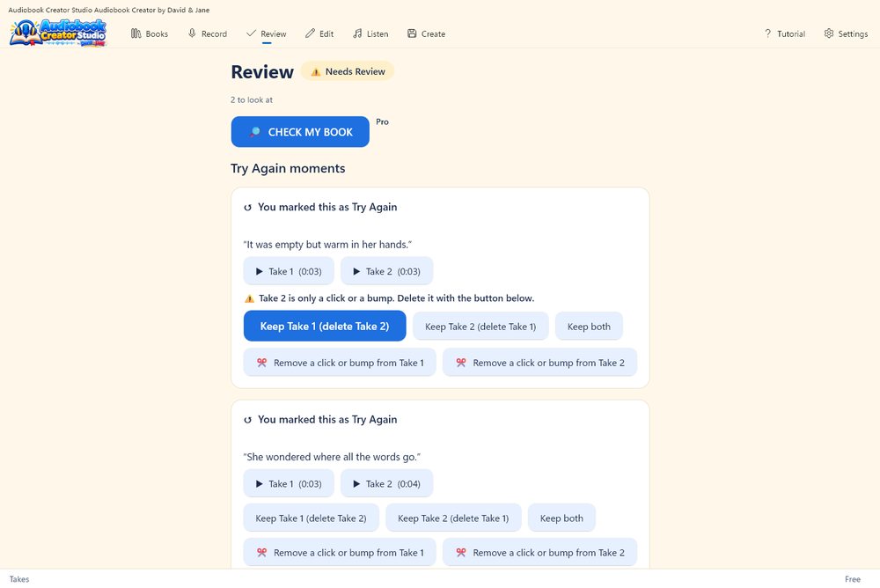Keep Take 2 for "She wondered" sentence
880x588 pixels.
(x=453, y=518)
